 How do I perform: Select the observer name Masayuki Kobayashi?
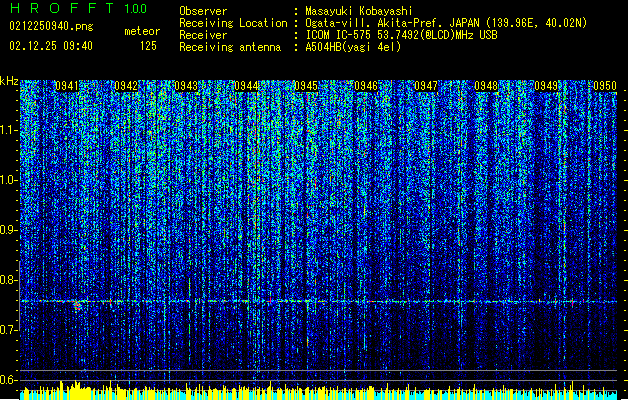coord(359,11)
